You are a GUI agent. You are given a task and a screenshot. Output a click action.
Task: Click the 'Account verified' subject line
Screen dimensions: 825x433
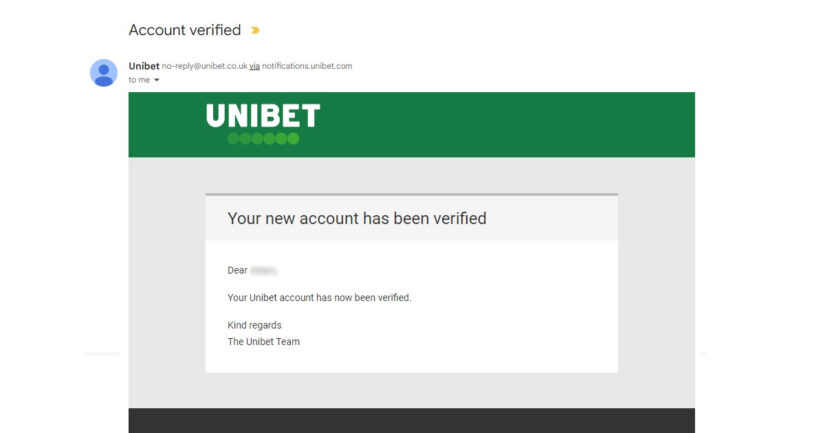click(185, 30)
